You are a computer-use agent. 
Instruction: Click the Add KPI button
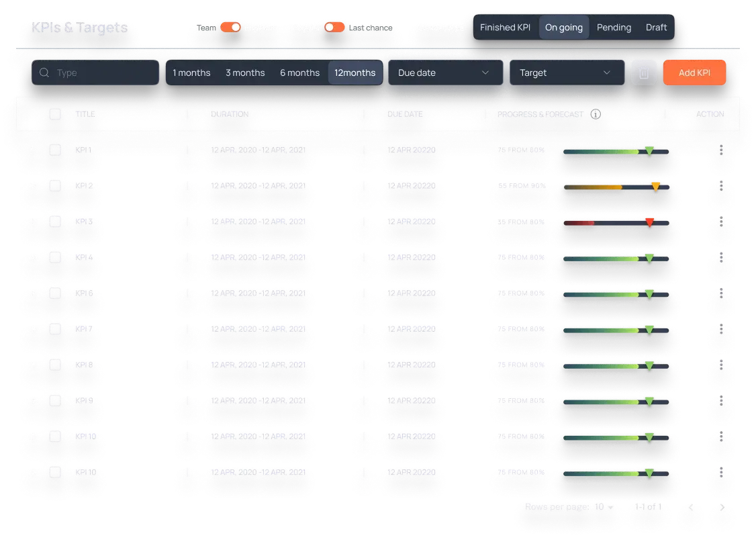pyautogui.click(x=694, y=73)
